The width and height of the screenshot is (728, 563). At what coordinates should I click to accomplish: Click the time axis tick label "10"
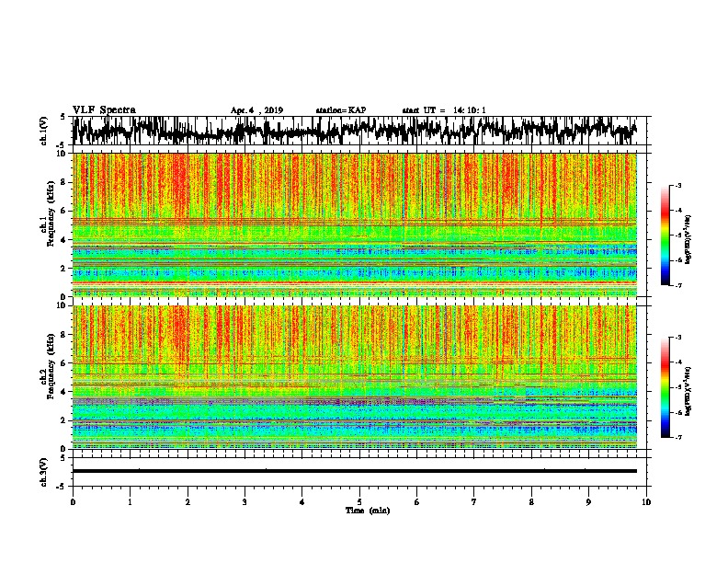[646, 502]
